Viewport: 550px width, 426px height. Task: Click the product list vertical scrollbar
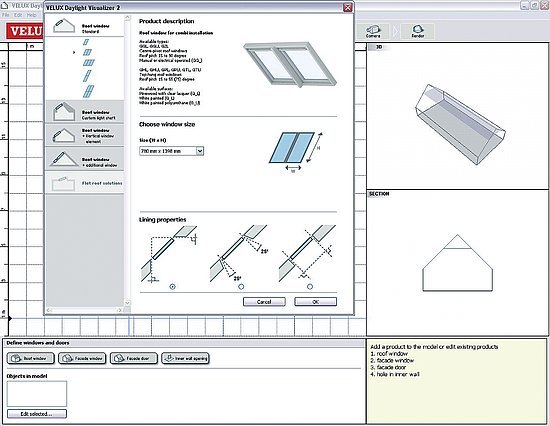pos(127,160)
